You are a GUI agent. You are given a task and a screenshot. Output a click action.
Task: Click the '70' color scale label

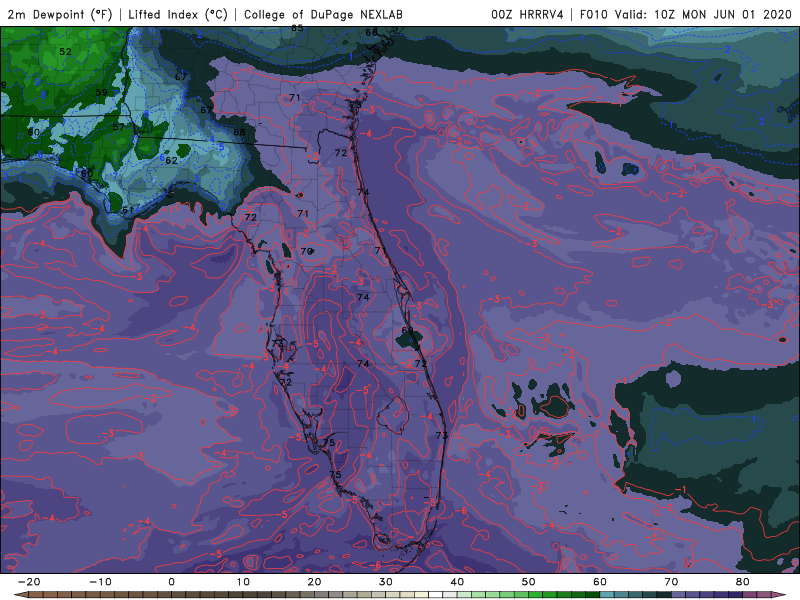click(671, 582)
